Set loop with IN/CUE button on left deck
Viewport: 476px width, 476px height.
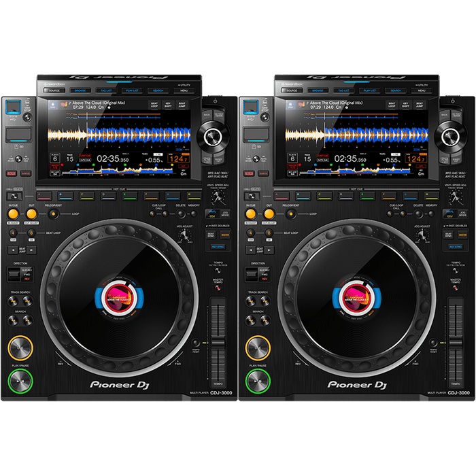coord(13,214)
